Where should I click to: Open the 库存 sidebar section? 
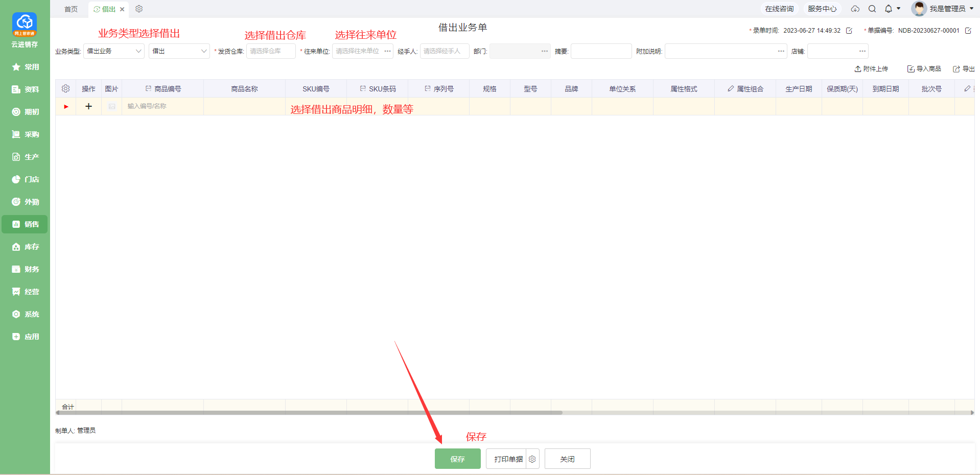click(x=25, y=247)
